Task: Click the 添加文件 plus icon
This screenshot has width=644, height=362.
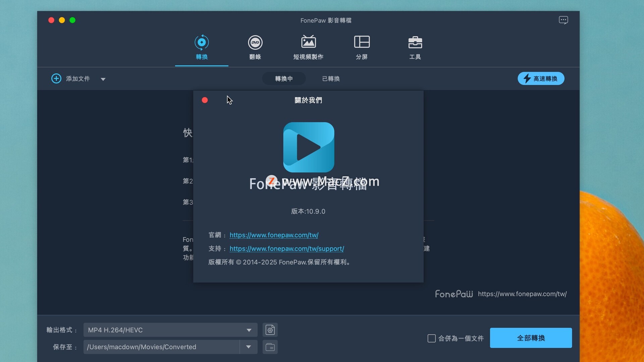Action: tap(56, 78)
